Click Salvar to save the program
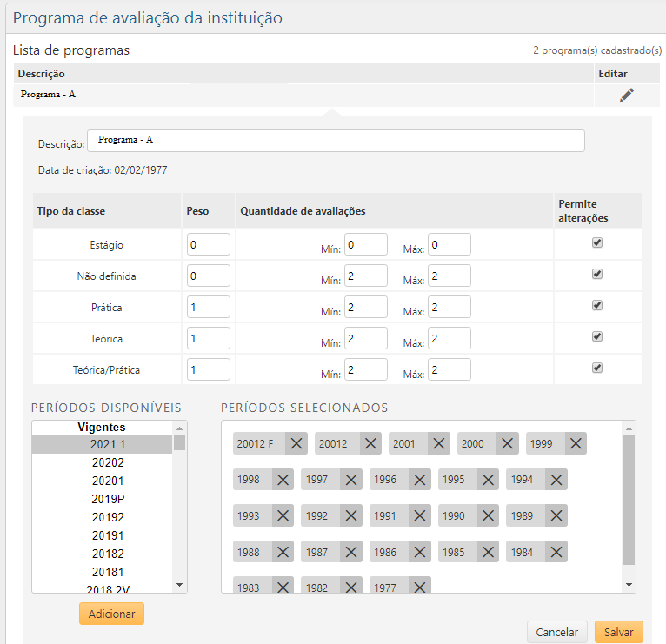Screen dimensions: 666x644 618,632
